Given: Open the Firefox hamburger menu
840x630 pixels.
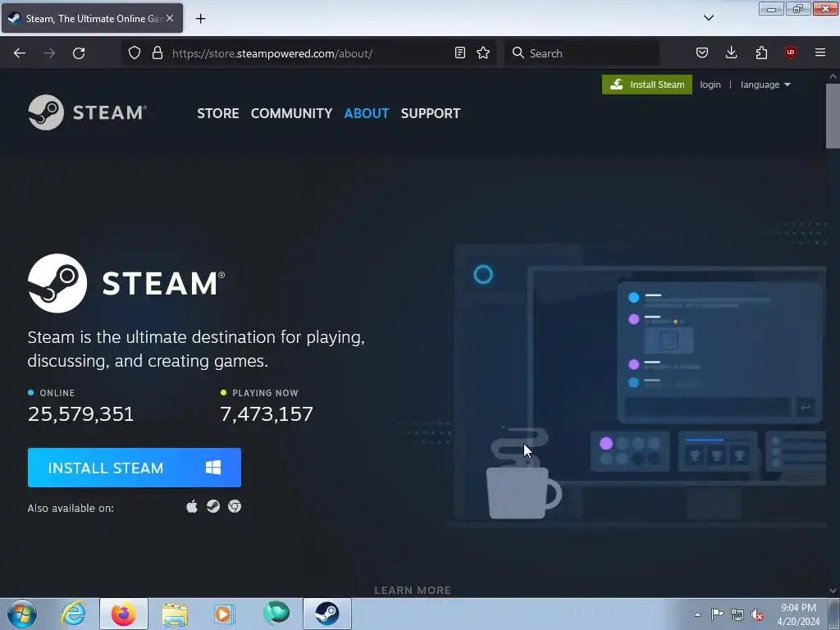Looking at the screenshot, I should coord(819,52).
